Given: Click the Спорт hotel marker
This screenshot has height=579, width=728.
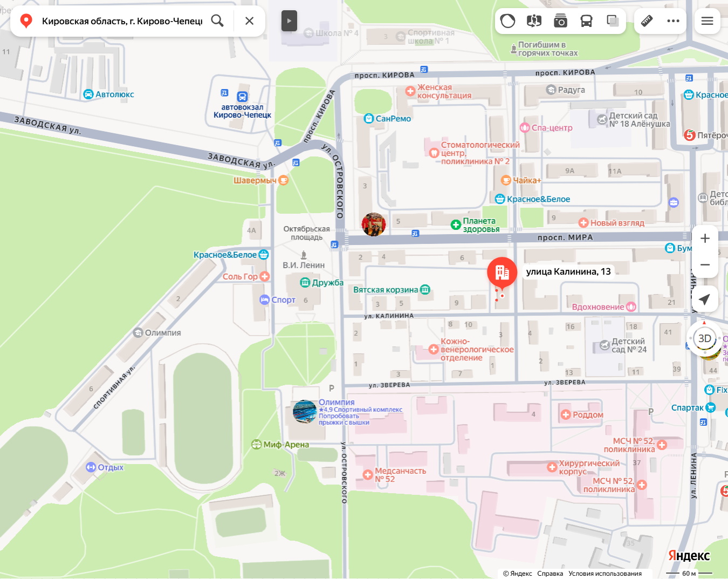Looking at the screenshot, I should [264, 300].
